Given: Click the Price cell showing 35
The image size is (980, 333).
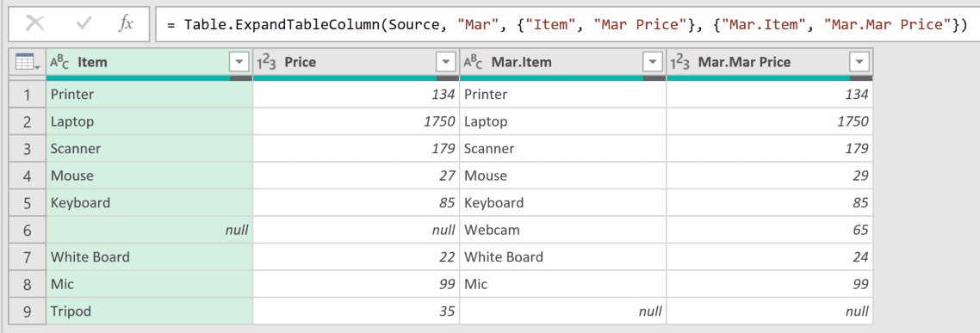Looking at the screenshot, I should click(x=357, y=311).
